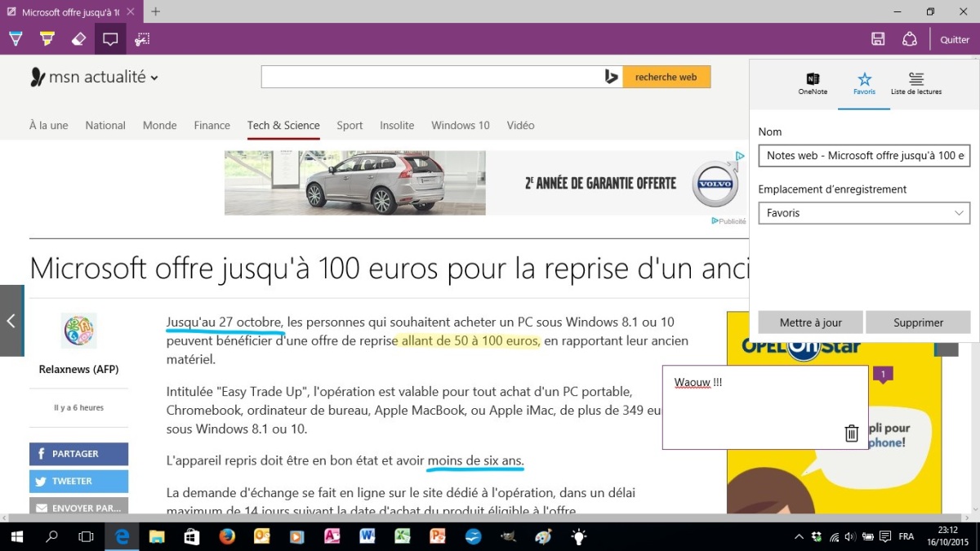
Task: Open the Windows Start menu
Action: [16, 536]
